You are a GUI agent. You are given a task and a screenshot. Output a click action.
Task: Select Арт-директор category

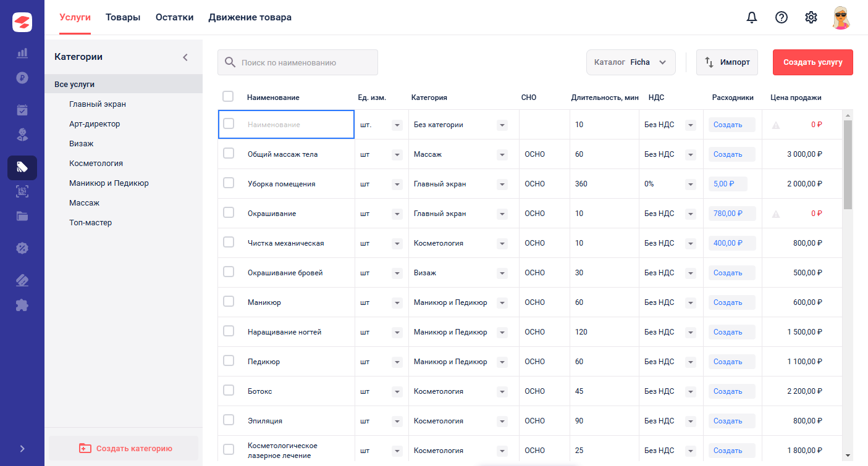tap(95, 124)
